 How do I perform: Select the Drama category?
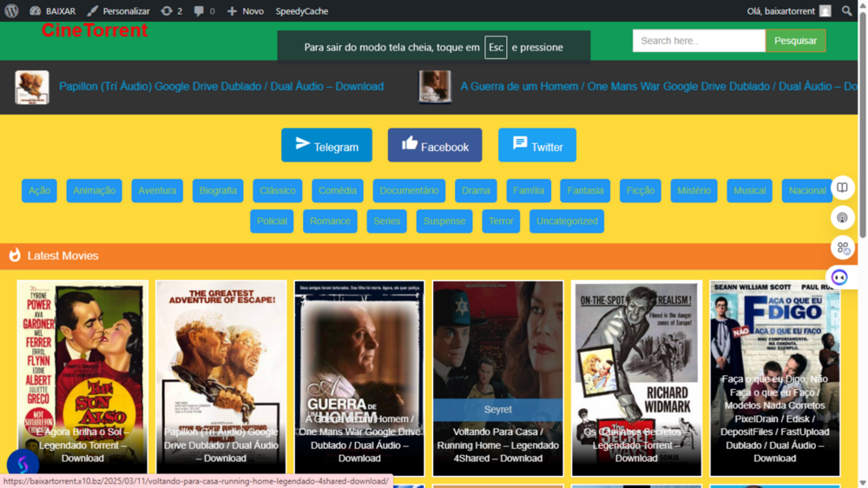click(476, 190)
